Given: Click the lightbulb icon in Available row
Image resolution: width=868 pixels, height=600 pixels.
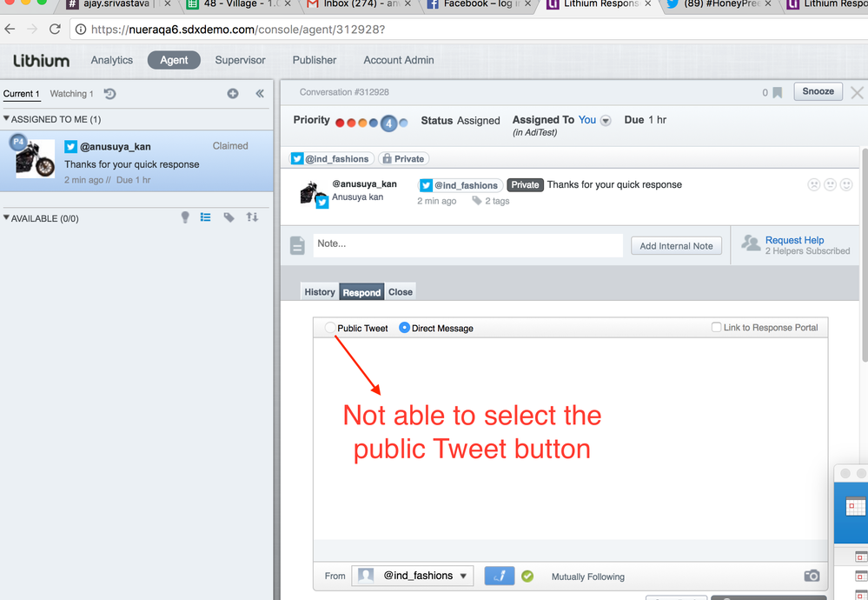Looking at the screenshot, I should pos(185,217).
